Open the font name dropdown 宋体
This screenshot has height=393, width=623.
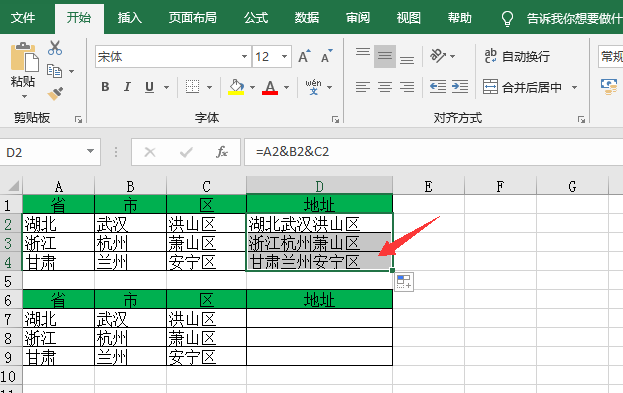point(244,56)
